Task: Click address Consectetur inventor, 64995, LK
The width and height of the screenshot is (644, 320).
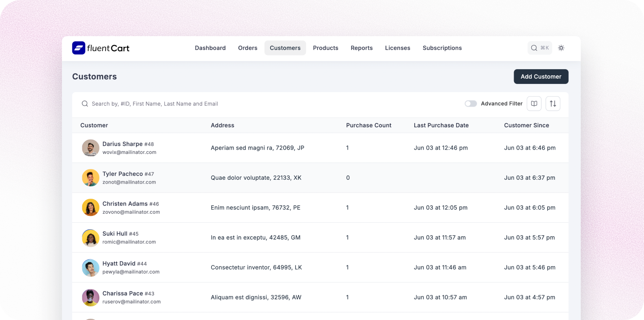Action: [x=256, y=268]
